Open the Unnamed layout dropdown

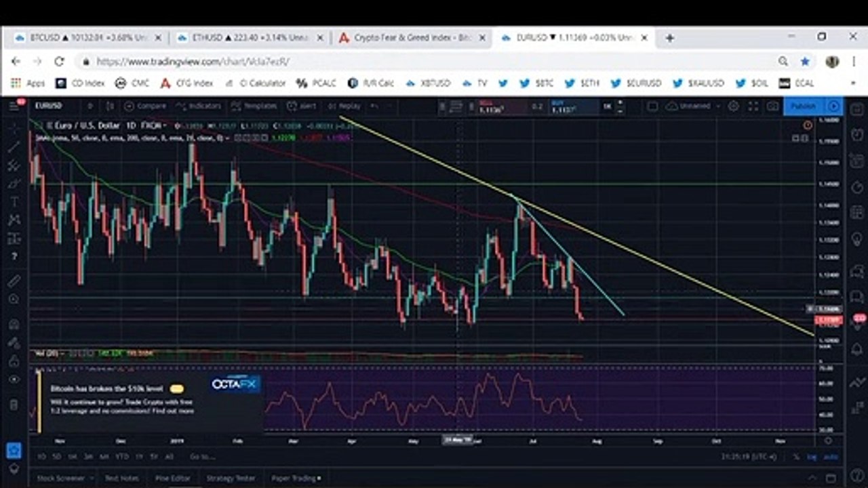tap(693, 106)
